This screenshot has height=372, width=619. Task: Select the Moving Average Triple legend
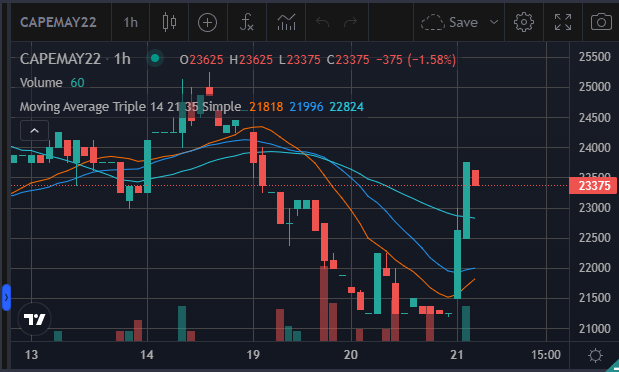[x=130, y=107]
